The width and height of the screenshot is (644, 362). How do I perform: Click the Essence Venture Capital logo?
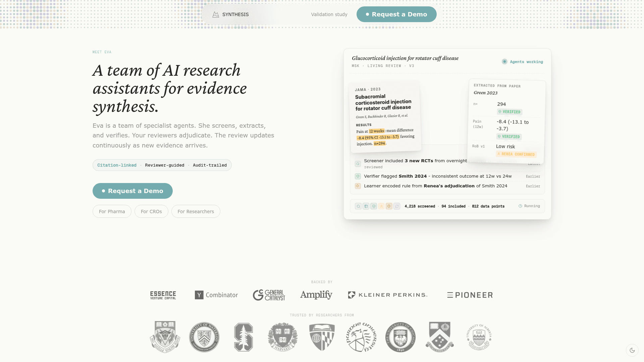163,295
